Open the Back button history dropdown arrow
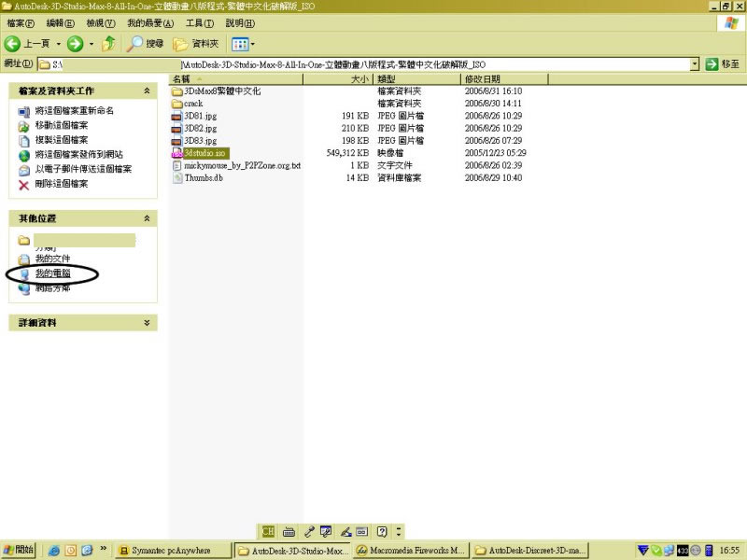Viewport: 747px width, 560px height. pos(59,44)
